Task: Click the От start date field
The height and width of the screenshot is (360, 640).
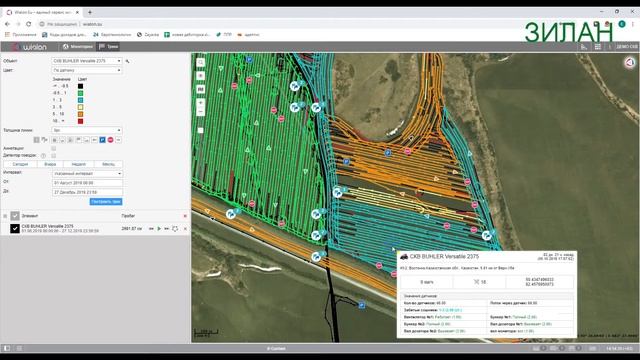Action: (87, 183)
